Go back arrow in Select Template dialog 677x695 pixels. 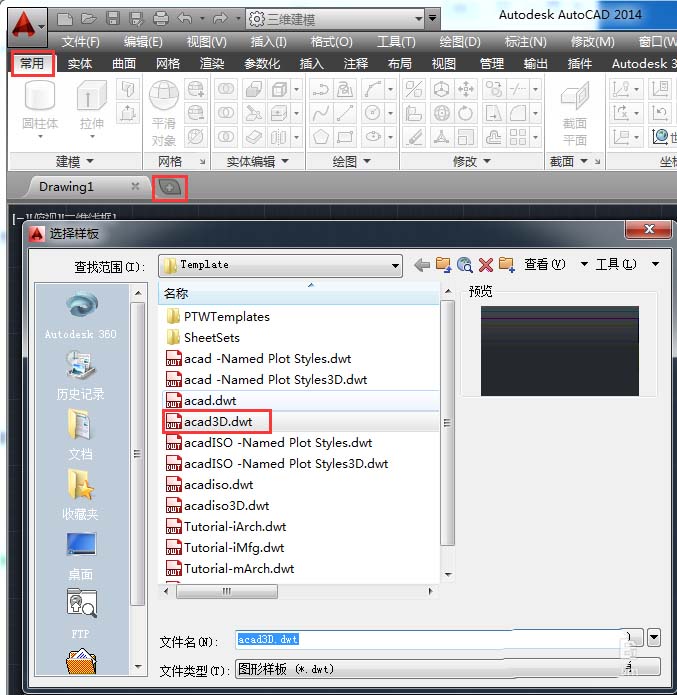tap(422, 265)
